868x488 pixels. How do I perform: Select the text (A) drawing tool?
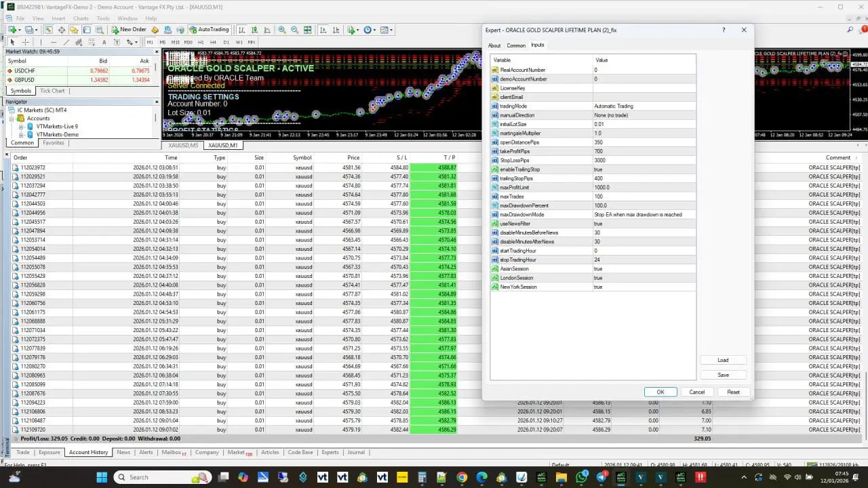(104, 42)
